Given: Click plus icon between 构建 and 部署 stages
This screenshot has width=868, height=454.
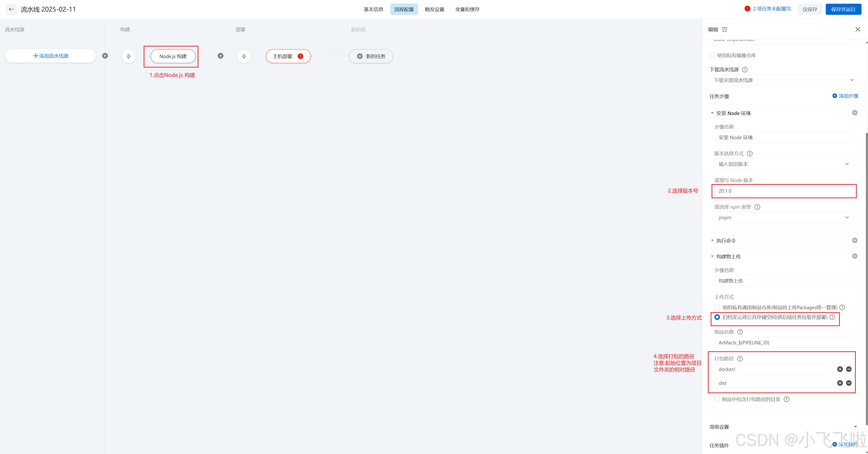Looking at the screenshot, I should (220, 56).
